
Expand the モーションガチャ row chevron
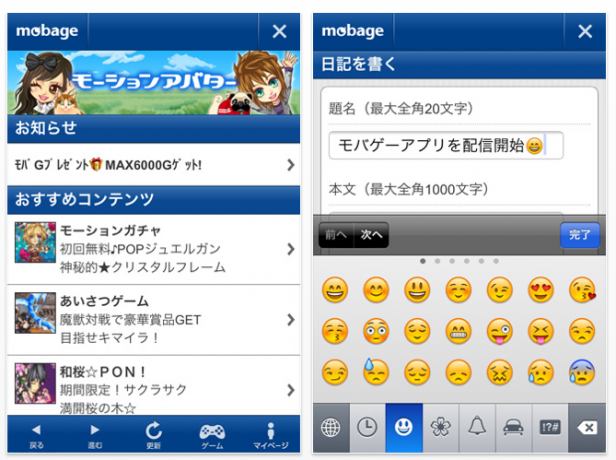pos(291,249)
